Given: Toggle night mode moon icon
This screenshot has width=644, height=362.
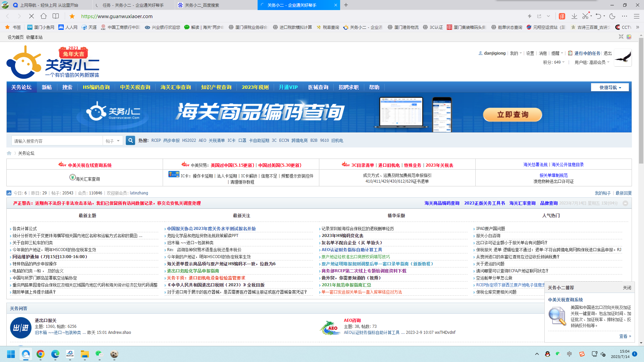Looking at the screenshot, I should click(x=612, y=16).
